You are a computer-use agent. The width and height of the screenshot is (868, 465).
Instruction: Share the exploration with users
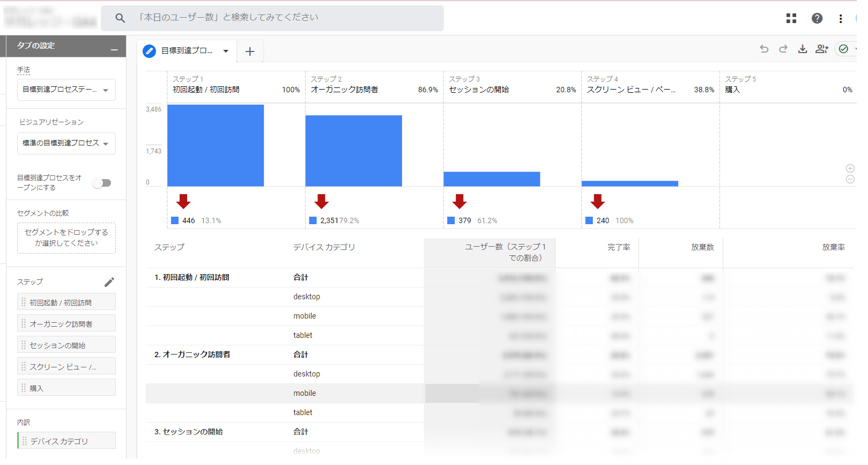click(x=822, y=49)
